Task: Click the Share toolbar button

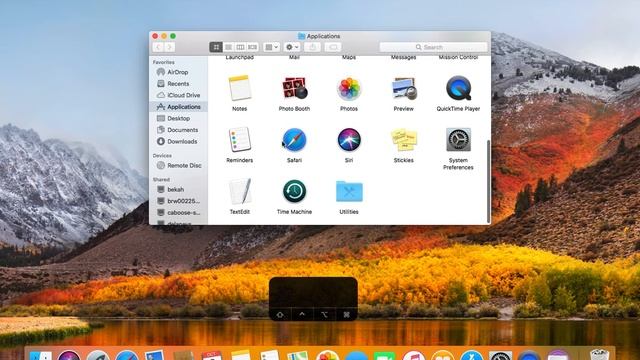Action: [312, 47]
